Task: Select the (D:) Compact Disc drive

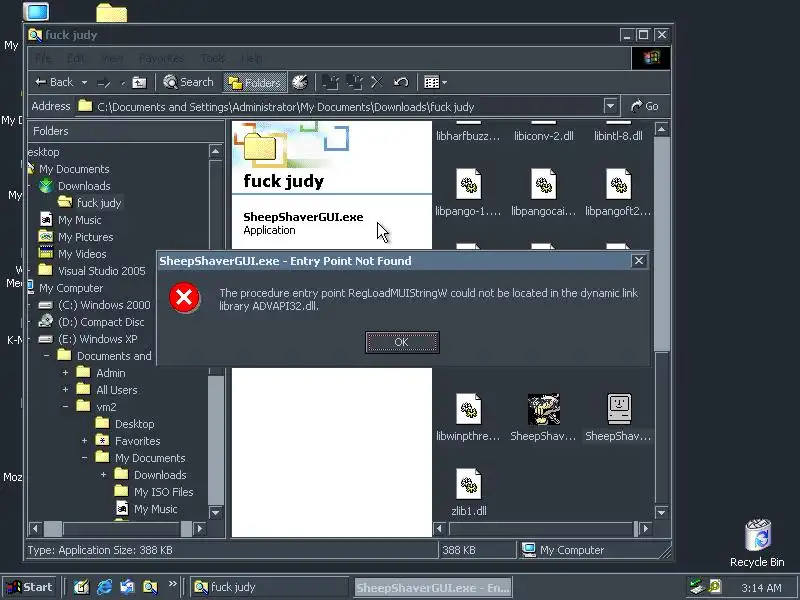Action: pos(101,322)
